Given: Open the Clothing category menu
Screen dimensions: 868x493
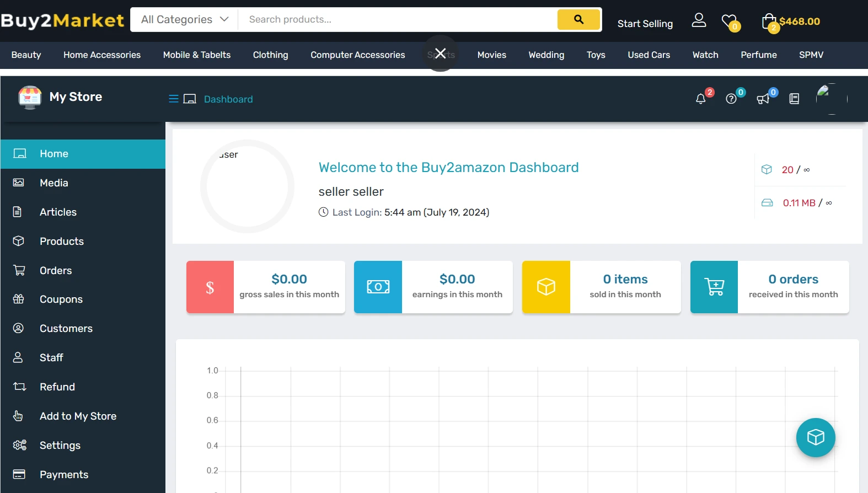Looking at the screenshot, I should tap(270, 55).
